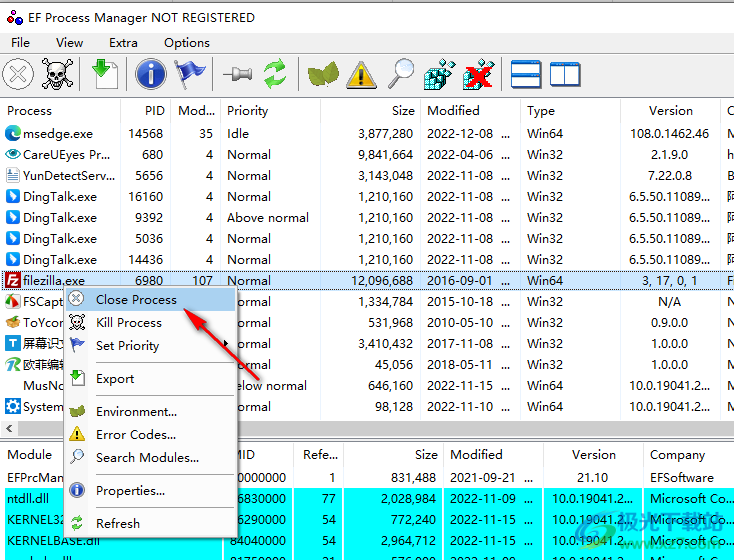The height and width of the screenshot is (560, 734).
Task: Click the msedge.exe process icon
Action: pyautogui.click(x=13, y=133)
